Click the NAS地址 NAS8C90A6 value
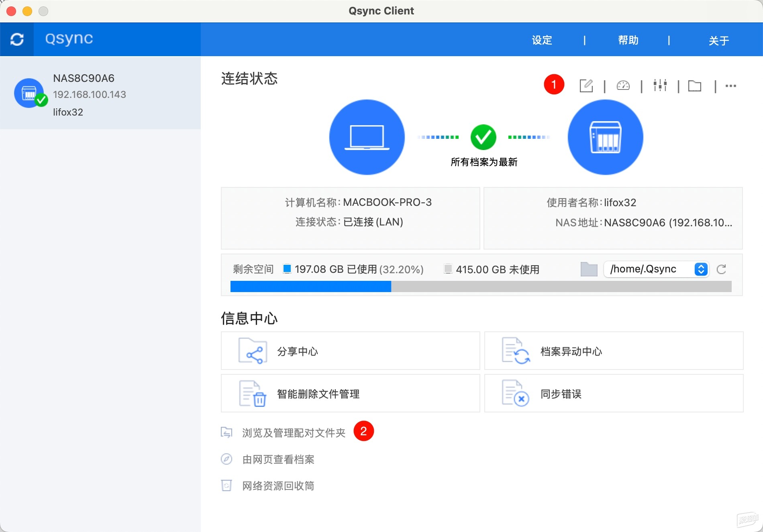The width and height of the screenshot is (763, 532). [668, 223]
